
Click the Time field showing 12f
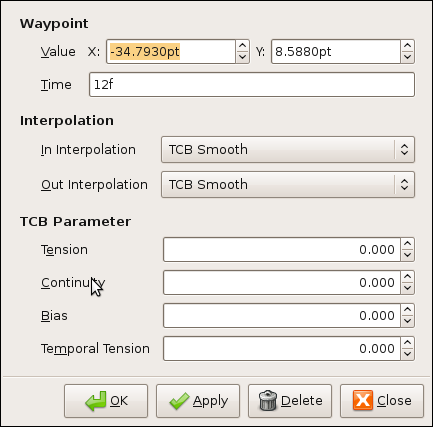(x=252, y=85)
